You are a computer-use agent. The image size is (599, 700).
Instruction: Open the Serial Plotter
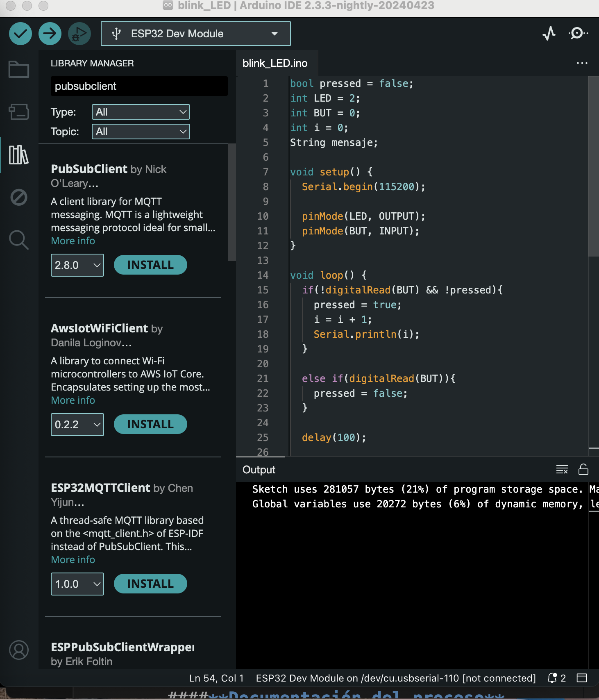tap(549, 33)
